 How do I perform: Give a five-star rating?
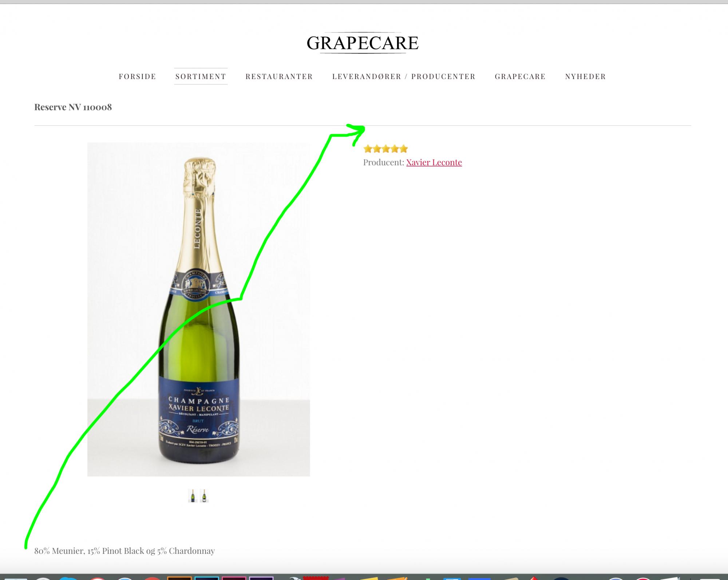tap(404, 149)
